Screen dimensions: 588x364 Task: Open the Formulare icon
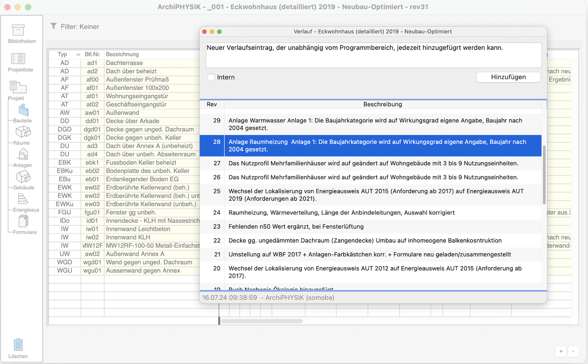coord(23,221)
